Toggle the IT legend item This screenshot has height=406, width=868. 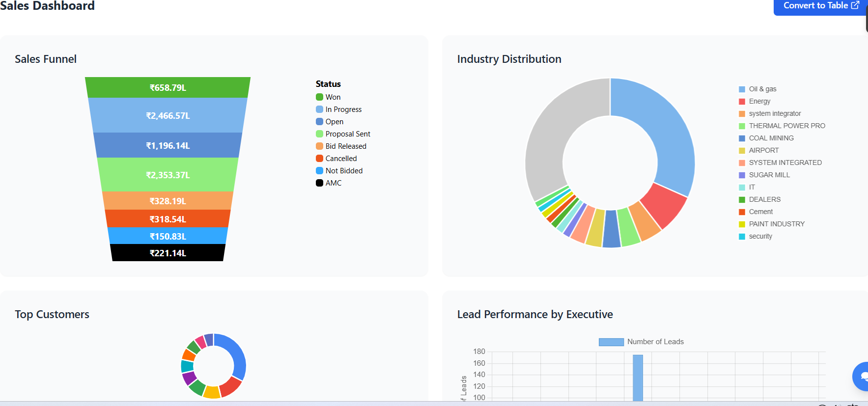[747, 187]
